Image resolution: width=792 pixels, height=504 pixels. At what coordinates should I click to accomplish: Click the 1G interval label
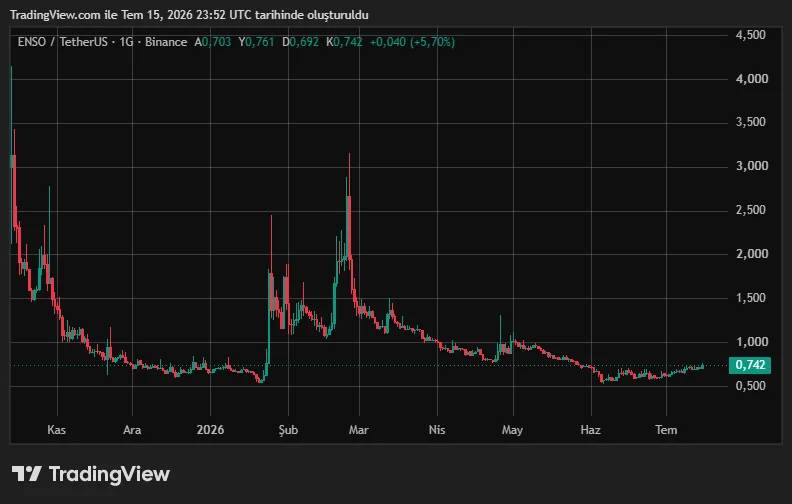pos(126,42)
